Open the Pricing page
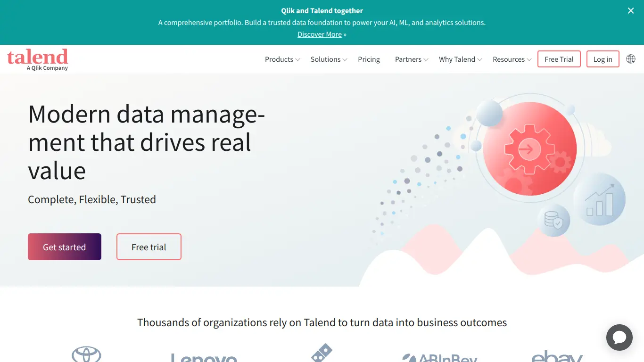Screen dimensions: 644x362 [369, 59]
